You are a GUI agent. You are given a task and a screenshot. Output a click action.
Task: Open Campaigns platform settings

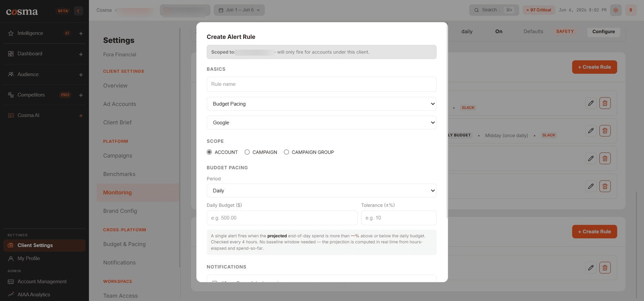(118, 156)
